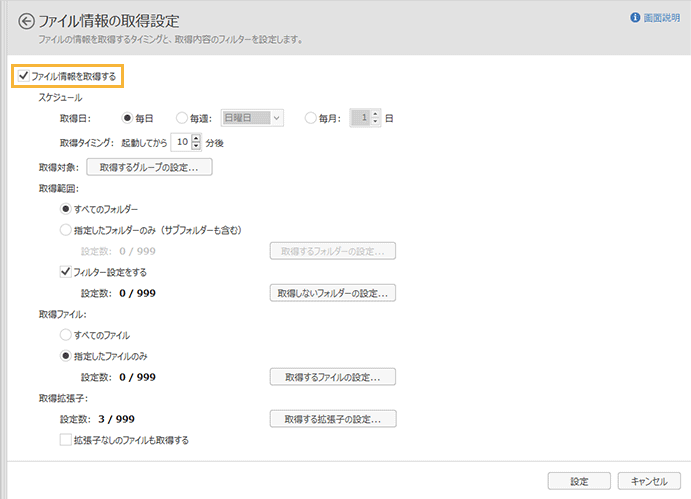691x499 pixels.
Task: Click the ファイル情報の取得設定 title text
Action: (109, 21)
